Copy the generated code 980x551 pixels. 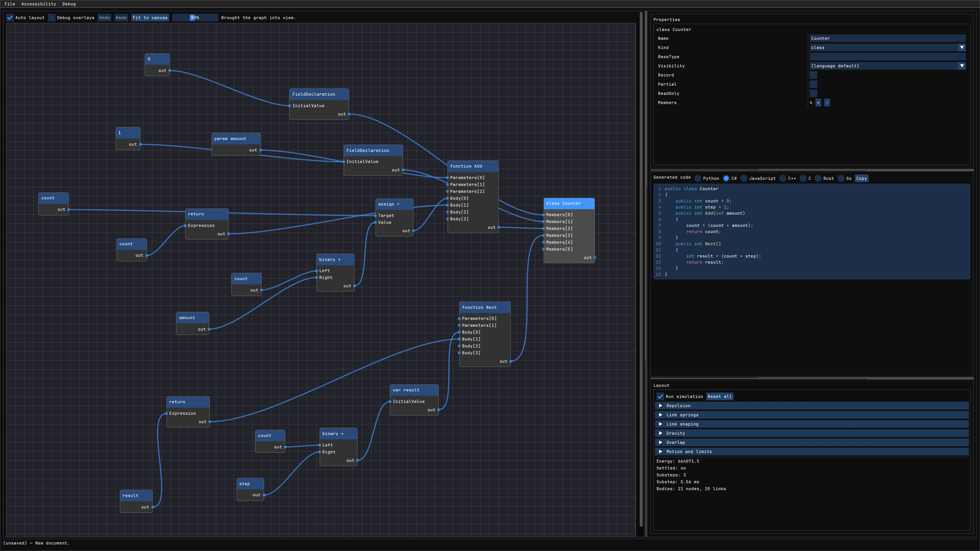pyautogui.click(x=861, y=178)
